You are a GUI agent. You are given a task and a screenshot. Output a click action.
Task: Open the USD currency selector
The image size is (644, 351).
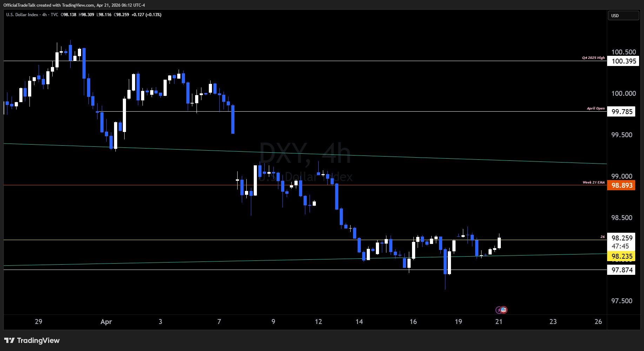[x=623, y=15]
